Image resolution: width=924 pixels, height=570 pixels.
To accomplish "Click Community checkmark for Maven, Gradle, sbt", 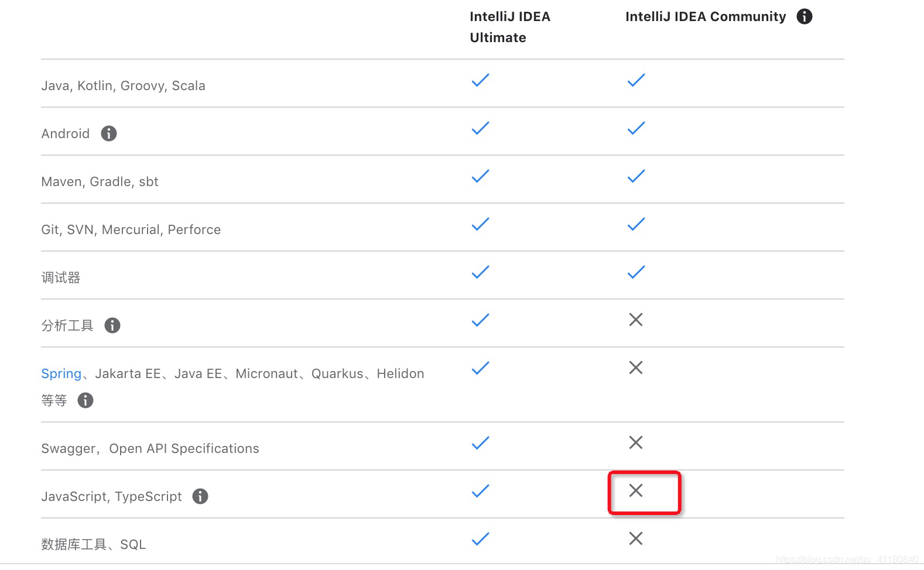I will point(636,176).
